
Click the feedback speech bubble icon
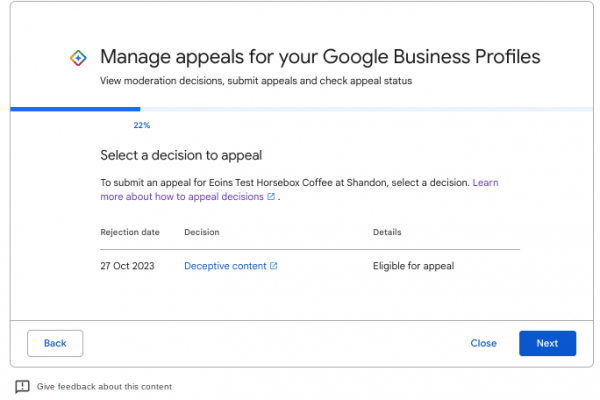(x=22, y=386)
